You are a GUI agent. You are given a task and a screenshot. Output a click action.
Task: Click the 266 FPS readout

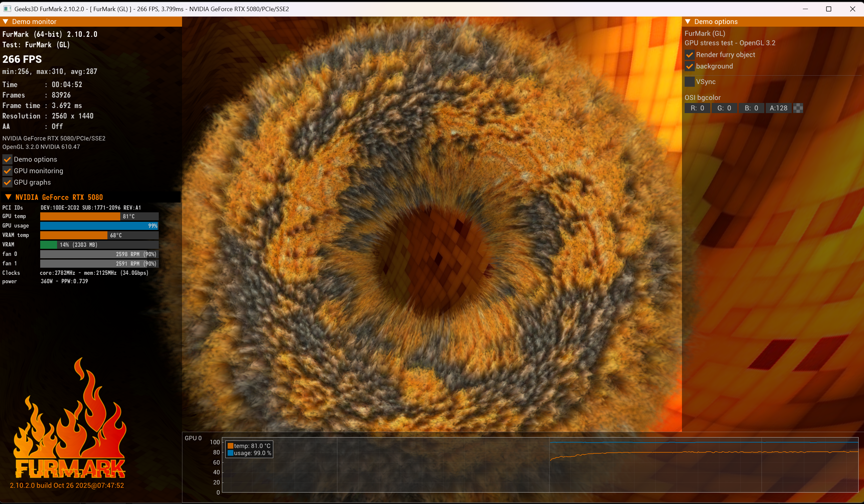tap(22, 59)
